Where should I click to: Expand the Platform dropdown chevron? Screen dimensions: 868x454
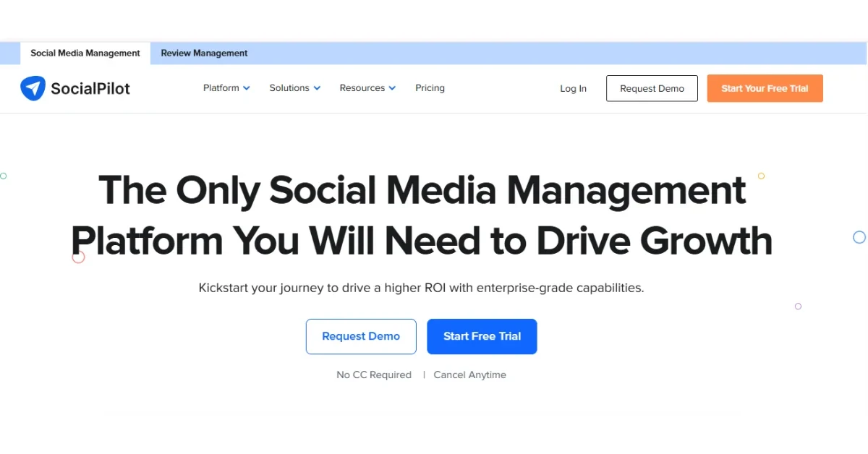[247, 88]
